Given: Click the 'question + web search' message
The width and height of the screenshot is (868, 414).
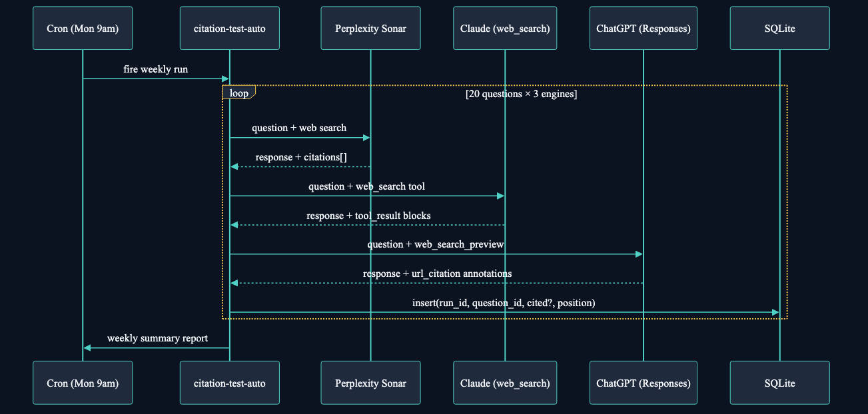Looking at the screenshot, I should [299, 127].
